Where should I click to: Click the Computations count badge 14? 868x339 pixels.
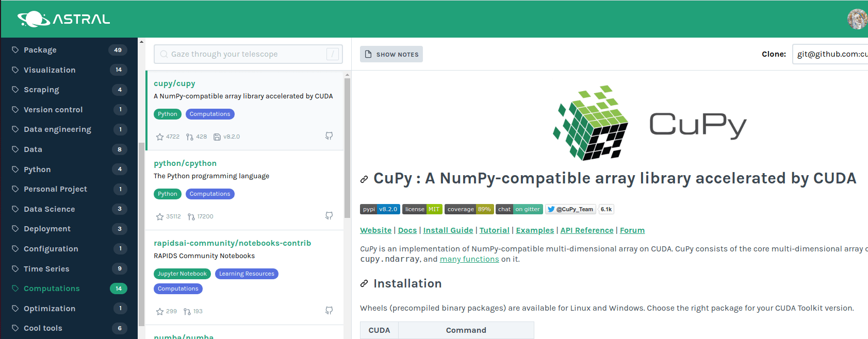pos(119,289)
